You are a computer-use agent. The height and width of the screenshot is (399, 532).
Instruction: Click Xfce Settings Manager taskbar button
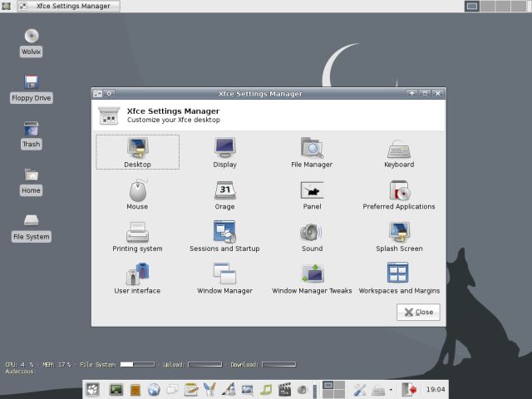[x=71, y=7]
